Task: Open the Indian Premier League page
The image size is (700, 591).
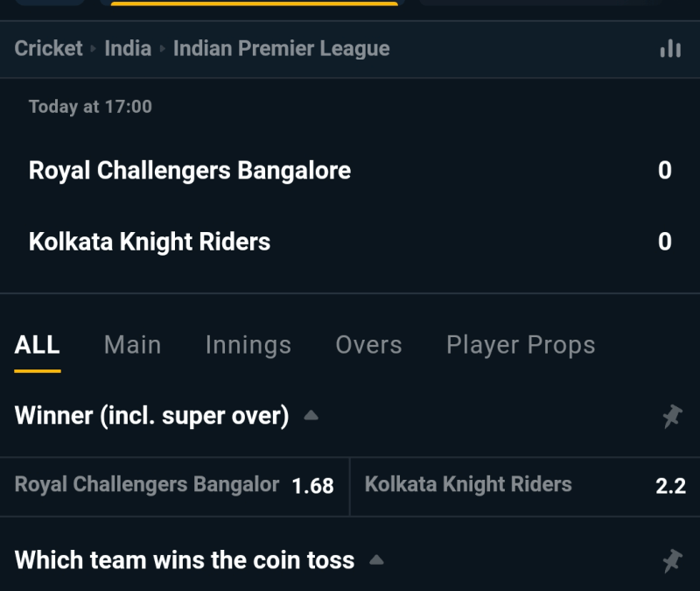Action: (280, 48)
